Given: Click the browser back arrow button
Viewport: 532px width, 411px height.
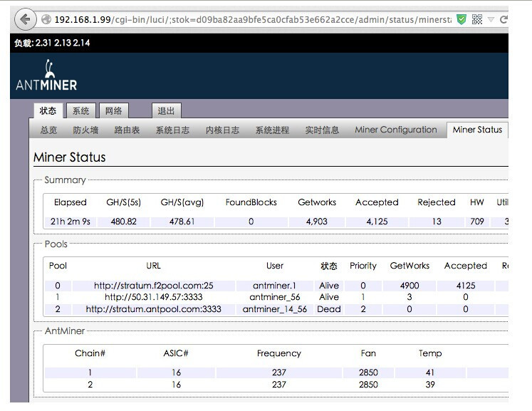Looking at the screenshot, I should pyautogui.click(x=25, y=19).
